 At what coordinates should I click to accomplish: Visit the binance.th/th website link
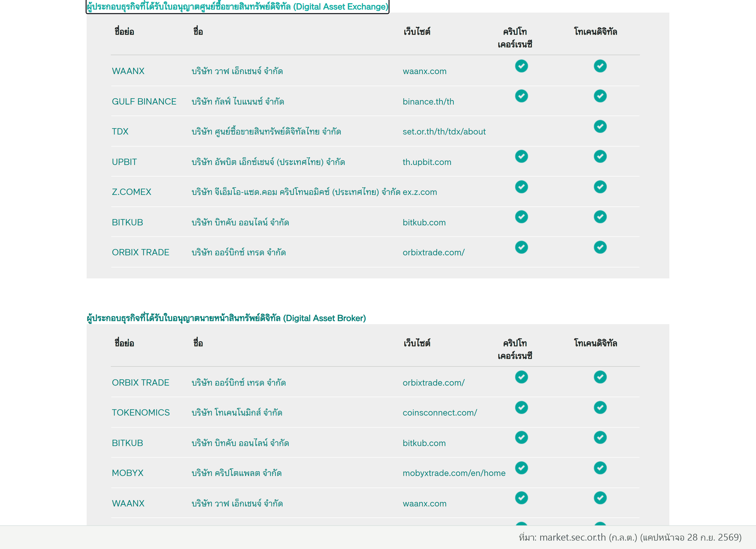point(428,102)
